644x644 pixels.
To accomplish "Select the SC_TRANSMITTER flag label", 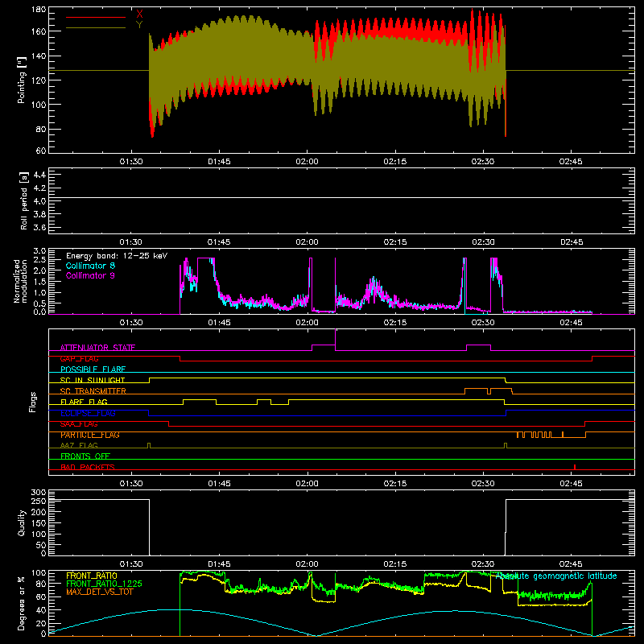I will pos(93,391).
